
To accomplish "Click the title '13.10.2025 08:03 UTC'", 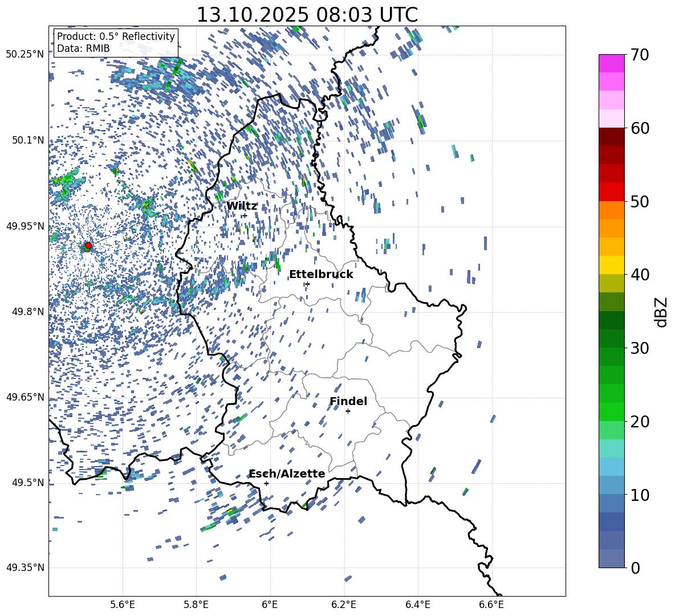I will click(307, 15).
